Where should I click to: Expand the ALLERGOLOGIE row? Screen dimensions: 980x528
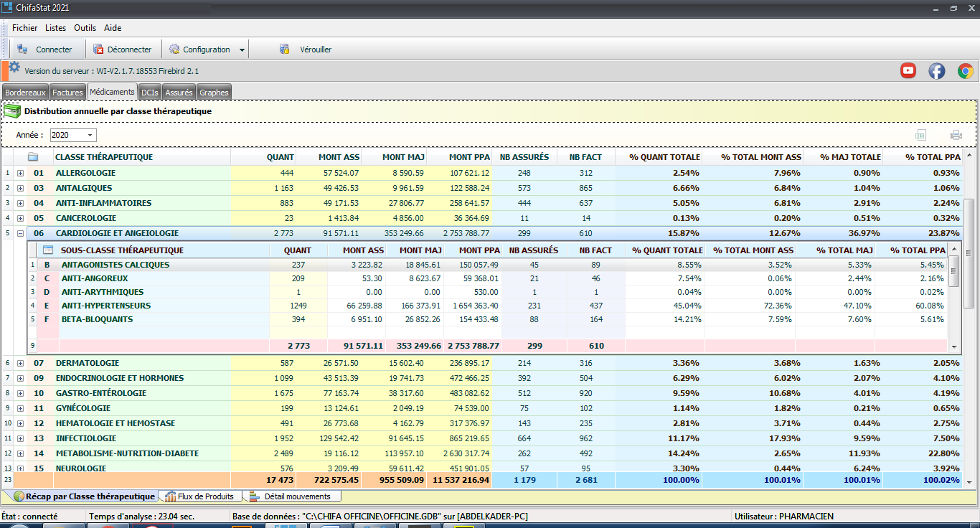pyautogui.click(x=20, y=173)
